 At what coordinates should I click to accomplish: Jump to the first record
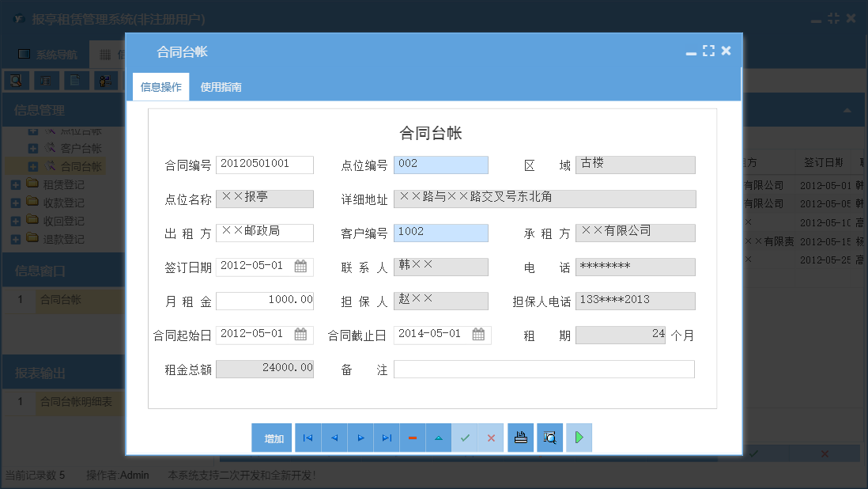(308, 437)
